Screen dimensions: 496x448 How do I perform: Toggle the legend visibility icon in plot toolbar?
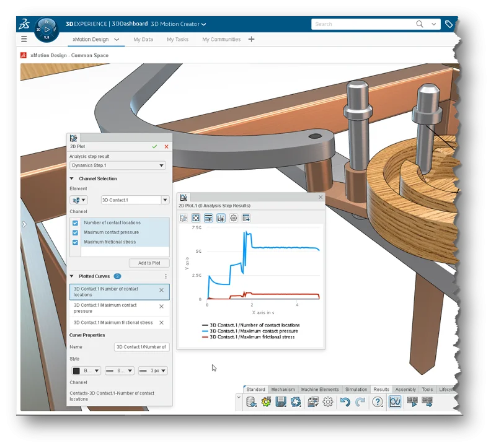click(x=208, y=218)
